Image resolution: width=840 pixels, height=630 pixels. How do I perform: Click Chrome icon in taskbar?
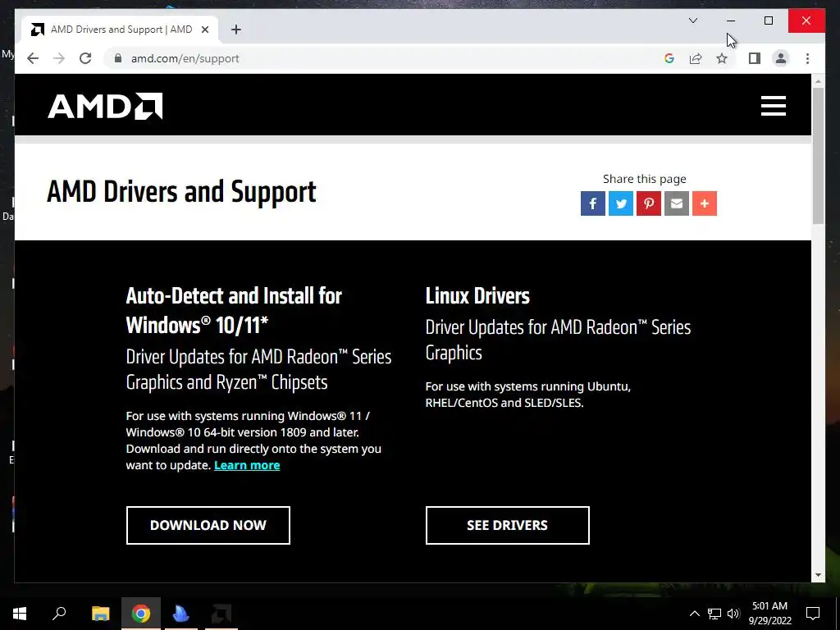(x=141, y=614)
